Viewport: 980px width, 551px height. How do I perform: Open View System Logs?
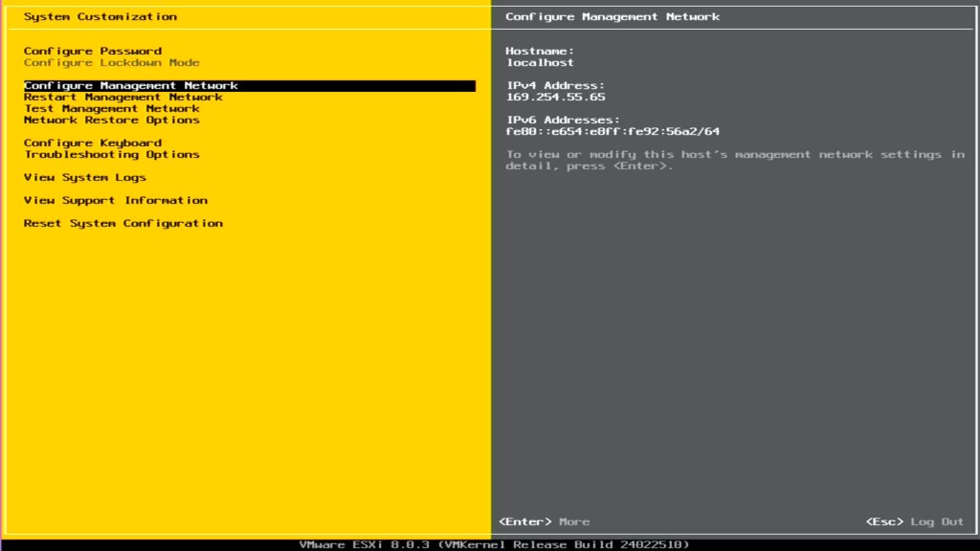pos(85,178)
